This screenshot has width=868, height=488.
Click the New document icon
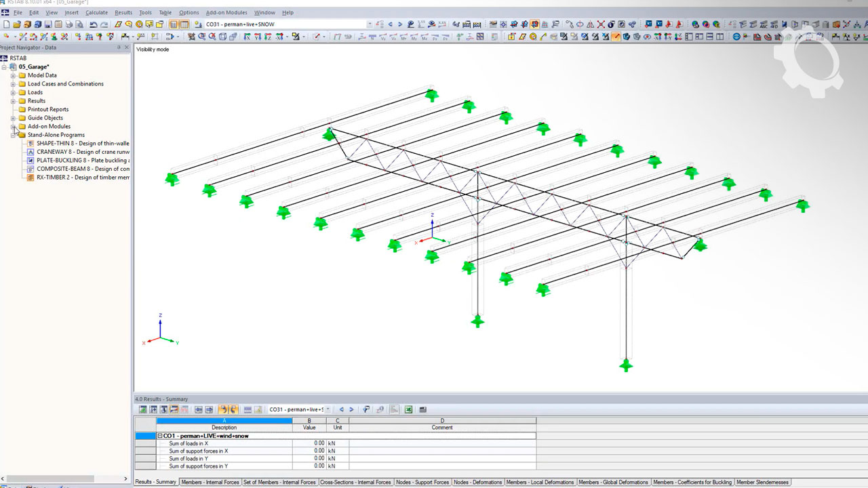7,24
